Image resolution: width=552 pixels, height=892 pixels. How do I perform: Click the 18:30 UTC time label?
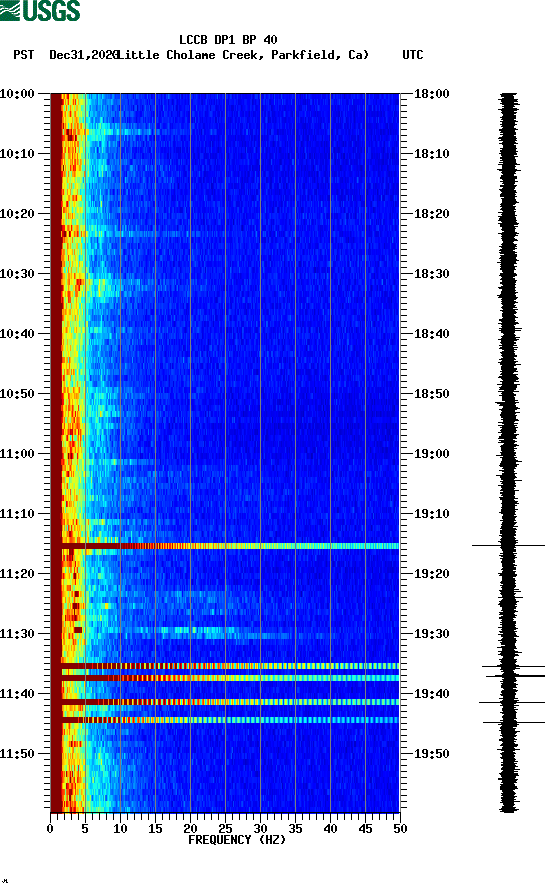[432, 274]
